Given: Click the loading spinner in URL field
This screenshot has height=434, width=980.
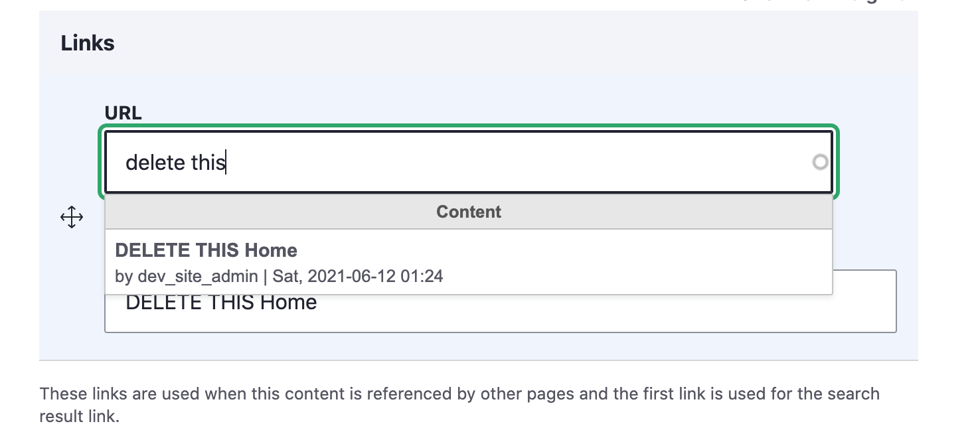Looking at the screenshot, I should tap(821, 162).
